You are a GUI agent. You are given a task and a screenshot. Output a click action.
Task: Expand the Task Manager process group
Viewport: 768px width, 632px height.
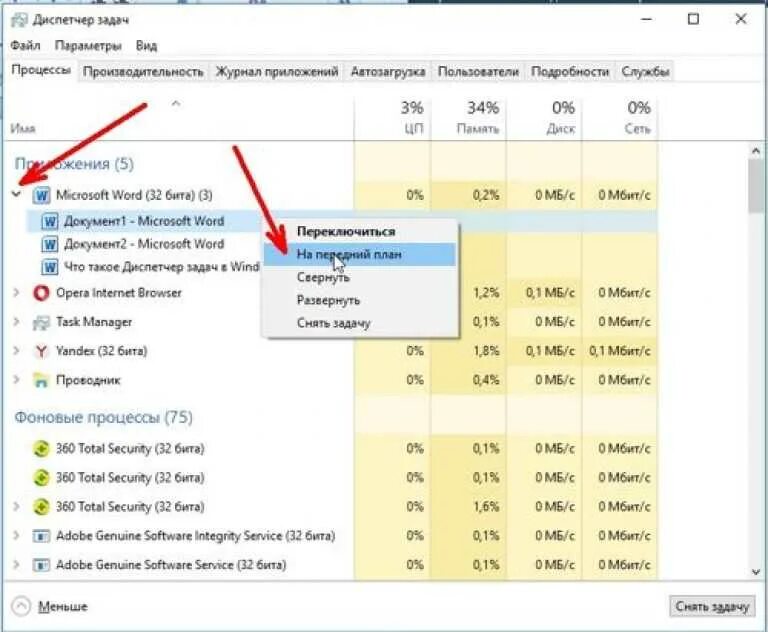(16, 322)
